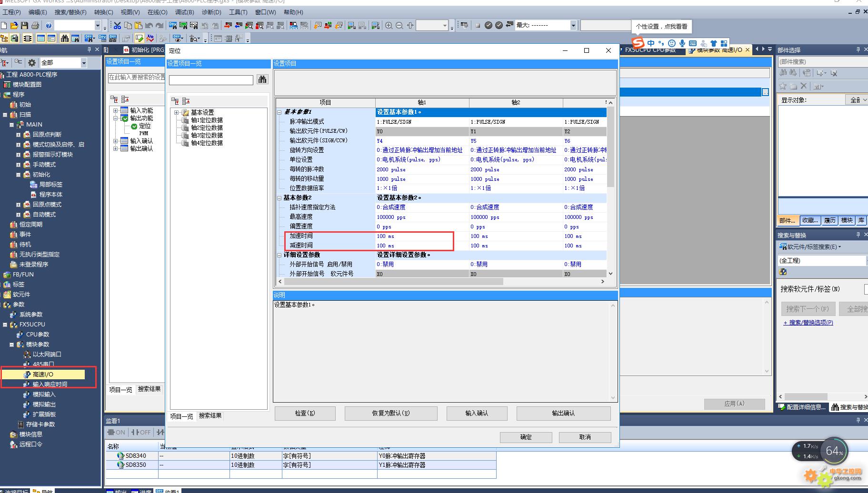868x493 pixels.
Task: Click the 恢复为默认(U) button
Action: click(x=391, y=413)
